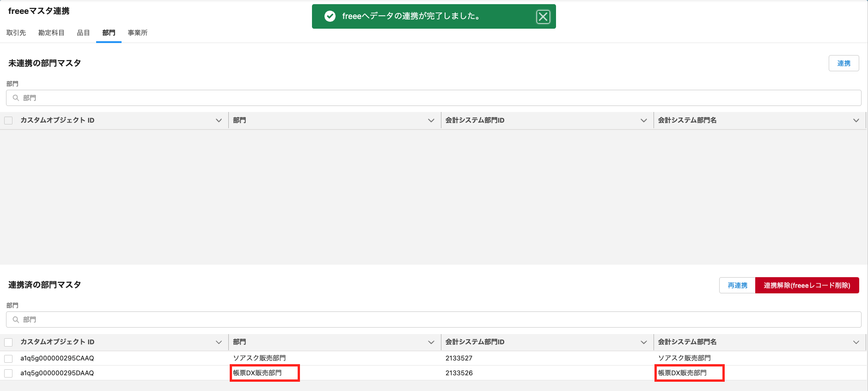868x391 pixels.
Task: Select all rows in unlinked departments table
Action: (x=8, y=120)
